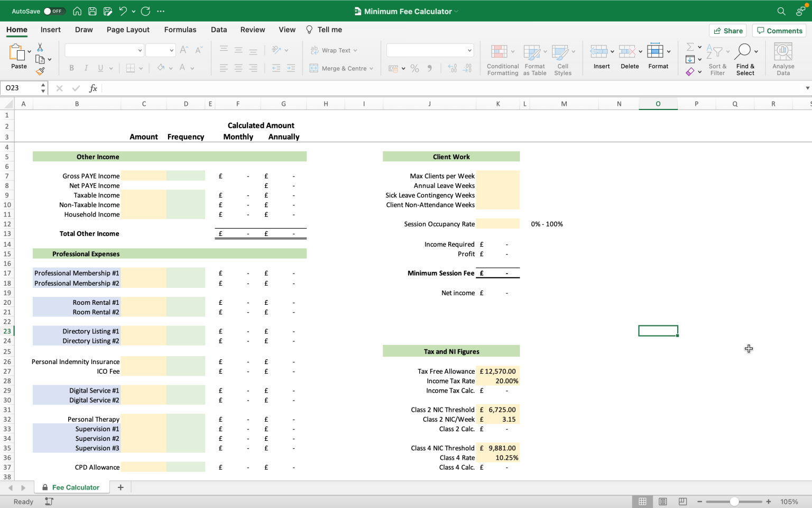This screenshot has width=812, height=508.
Task: Toggle Italic formatting
Action: (x=86, y=68)
